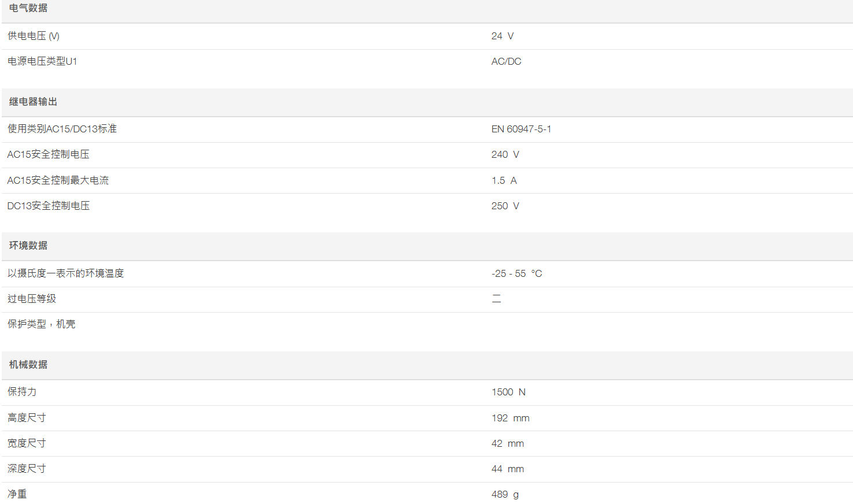The width and height of the screenshot is (853, 504).
Task: Click the 继电器输出 section header
Action: point(33,102)
